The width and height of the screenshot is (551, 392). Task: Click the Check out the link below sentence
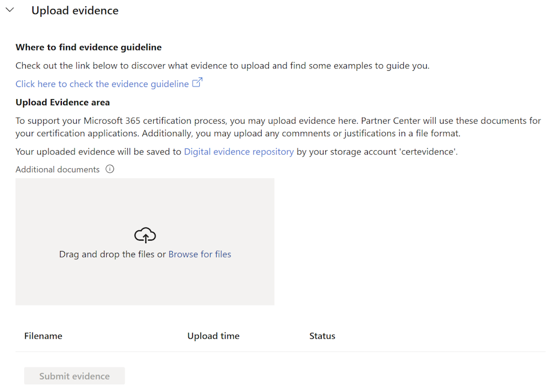click(222, 65)
